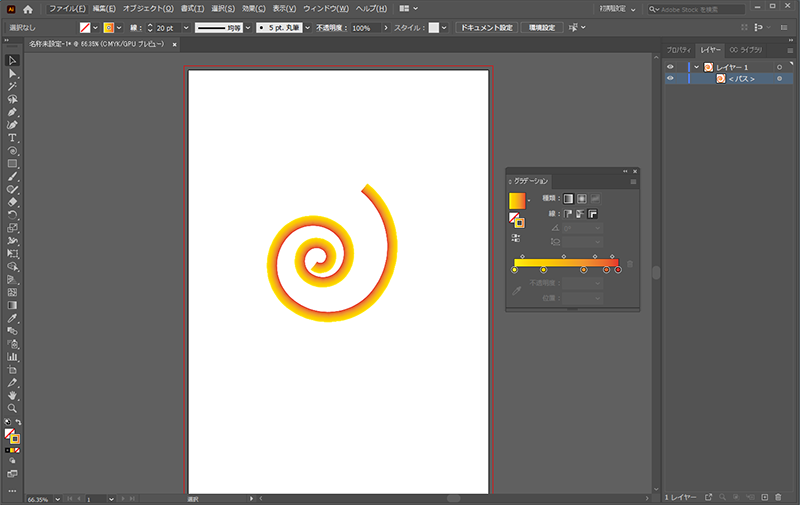Choose linear gradient type in Gradient panel
The height and width of the screenshot is (505, 800).
[x=568, y=199]
